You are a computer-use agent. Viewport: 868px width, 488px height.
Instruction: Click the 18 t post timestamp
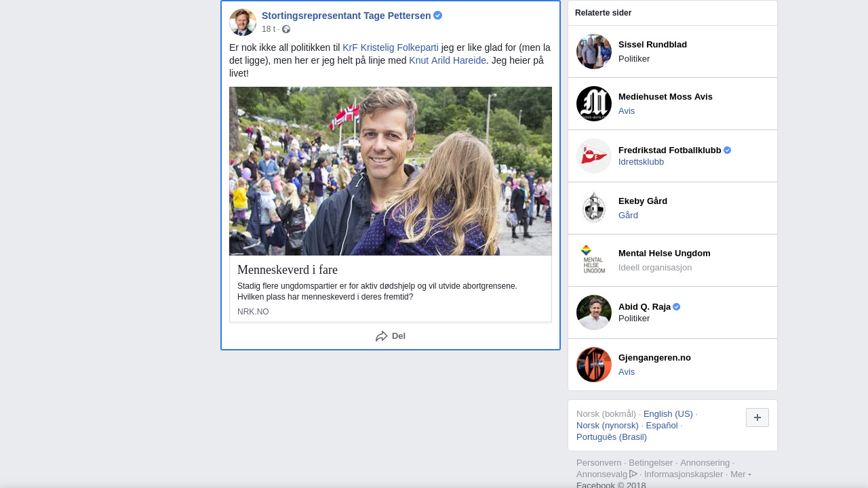269,29
